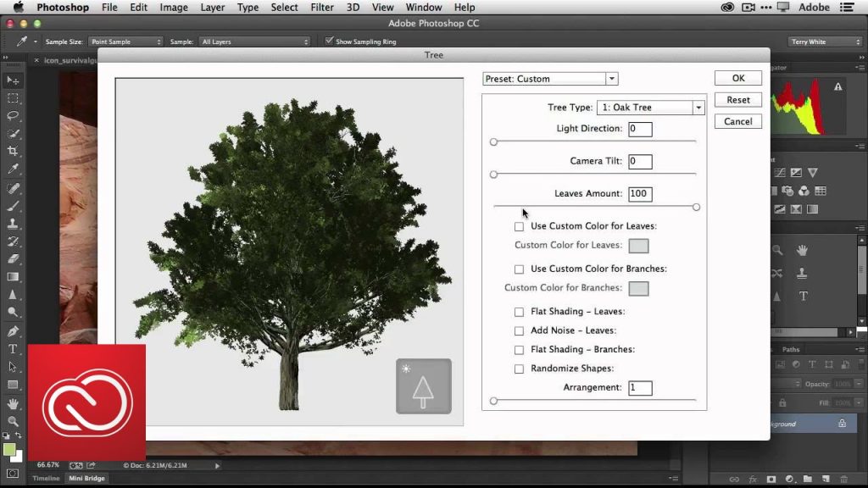The width and height of the screenshot is (868, 488).
Task: Open the Filter menu
Action: pyautogui.click(x=321, y=8)
